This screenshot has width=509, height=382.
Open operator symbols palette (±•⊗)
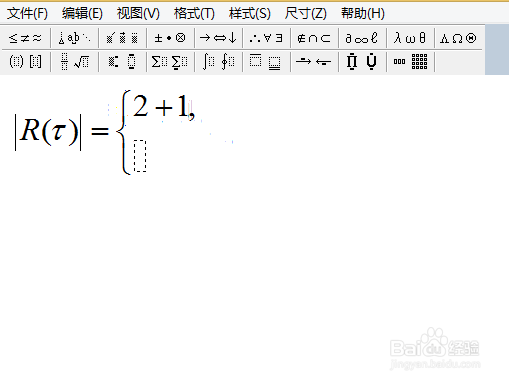(170, 38)
